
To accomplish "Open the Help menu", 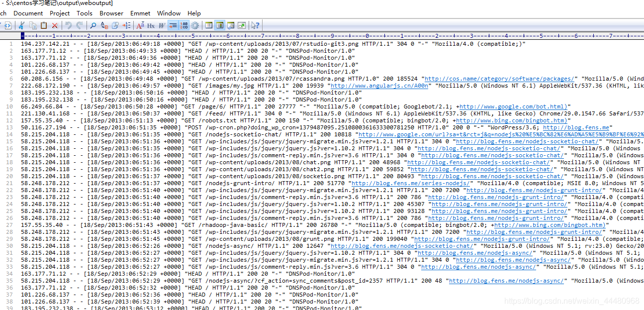I will coord(194,13).
